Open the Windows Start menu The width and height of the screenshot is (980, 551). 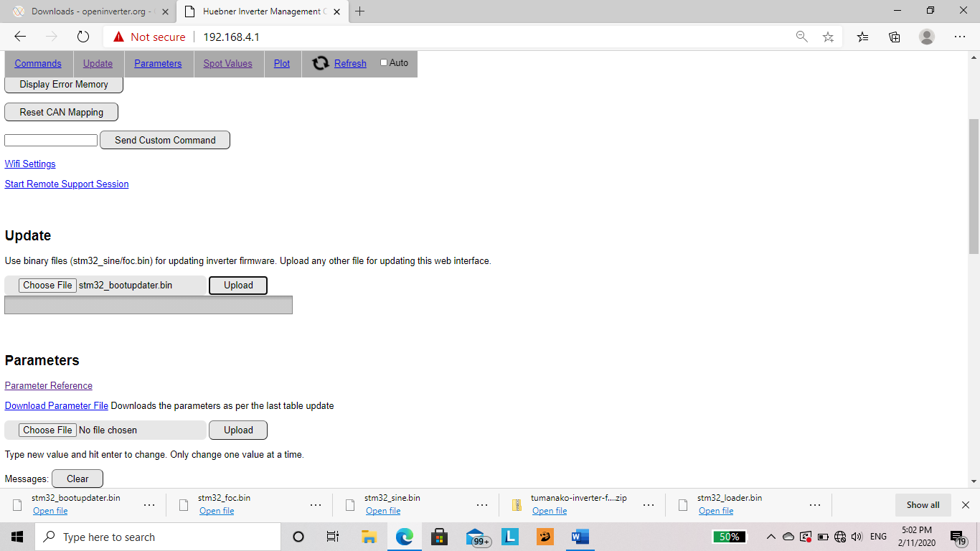[x=17, y=537]
